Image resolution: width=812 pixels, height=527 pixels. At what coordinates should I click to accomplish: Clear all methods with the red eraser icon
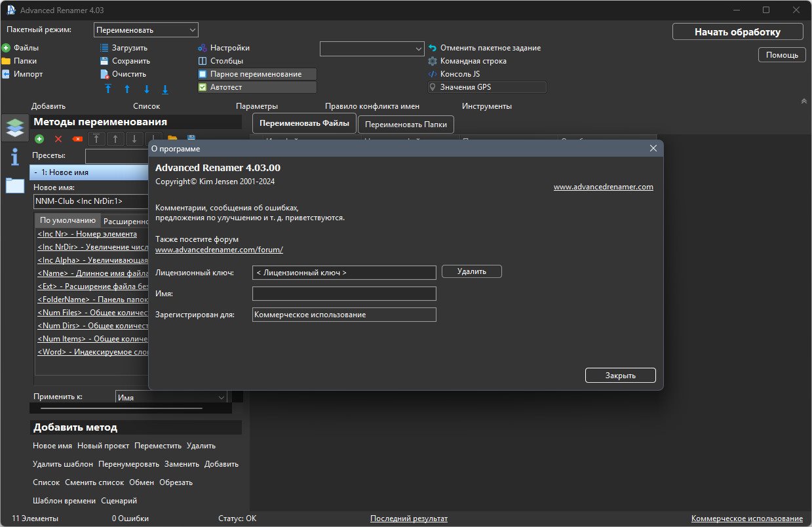77,139
